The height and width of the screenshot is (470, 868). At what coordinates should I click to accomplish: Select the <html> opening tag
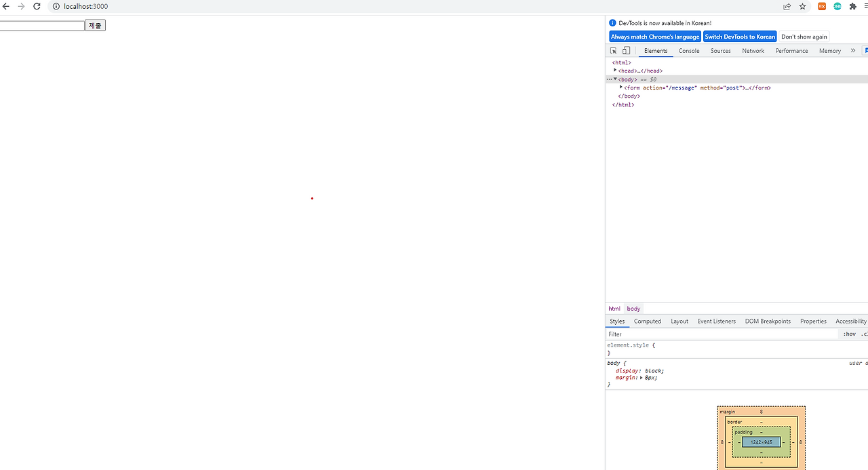[x=622, y=62]
